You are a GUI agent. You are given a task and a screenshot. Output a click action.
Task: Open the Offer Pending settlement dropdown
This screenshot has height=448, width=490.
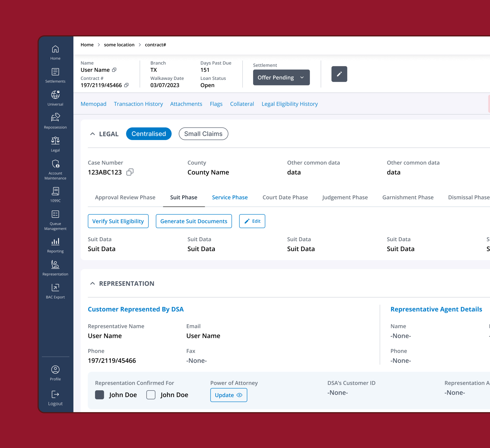coord(281,78)
